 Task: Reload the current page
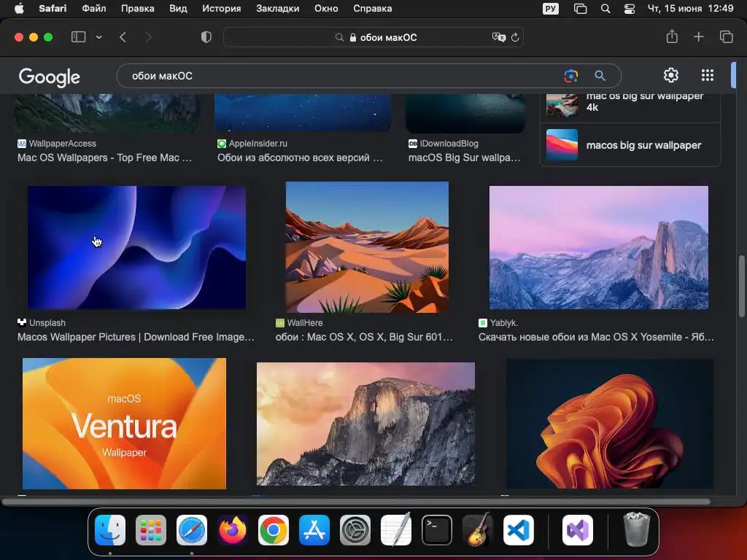[515, 38]
